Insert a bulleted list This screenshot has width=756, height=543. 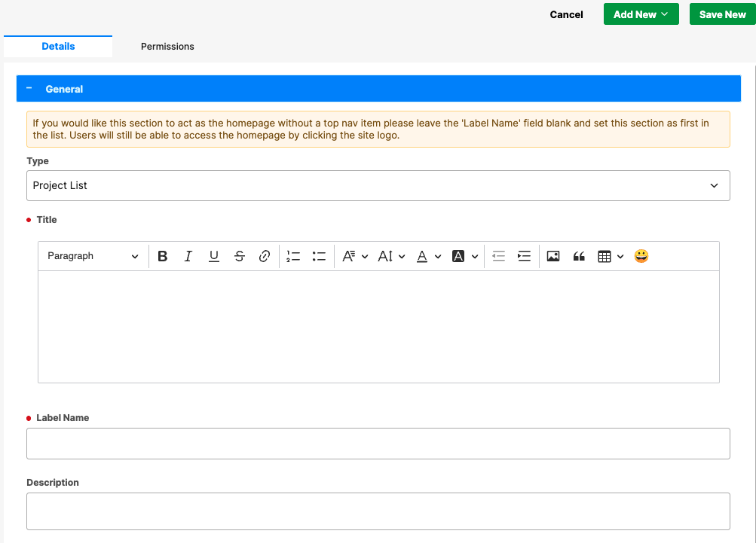(x=319, y=256)
